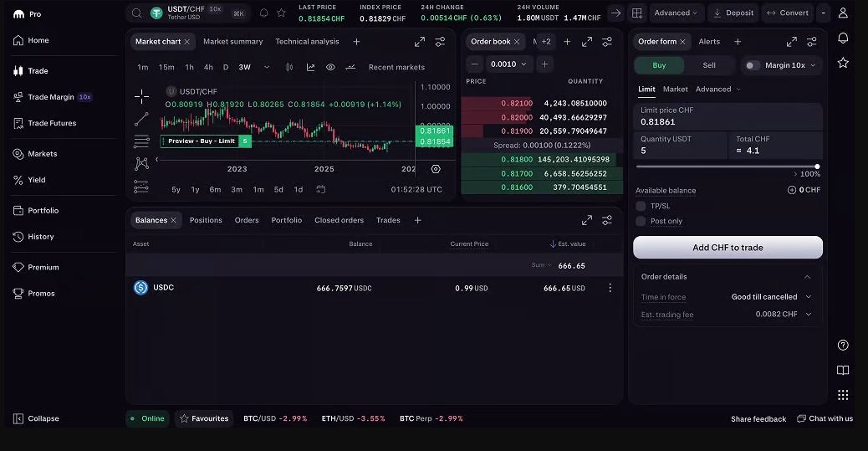This screenshot has width=868, height=451.
Task: Open the documentation book icon
Action: pyautogui.click(x=843, y=370)
